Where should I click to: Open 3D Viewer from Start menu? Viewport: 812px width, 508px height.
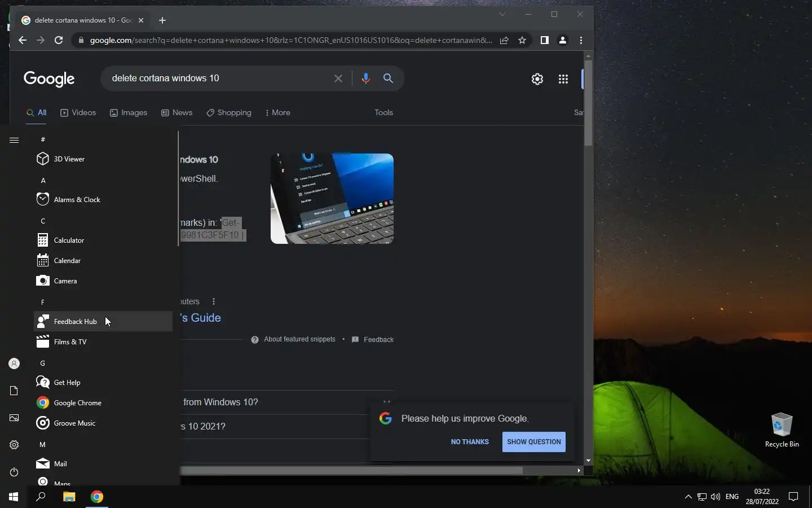tap(103, 159)
